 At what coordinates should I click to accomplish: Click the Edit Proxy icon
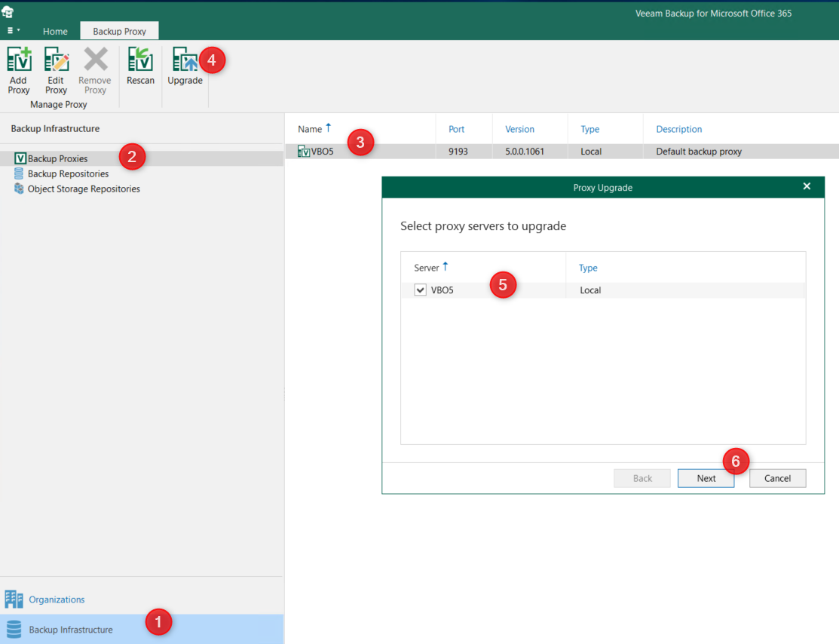[x=57, y=60]
